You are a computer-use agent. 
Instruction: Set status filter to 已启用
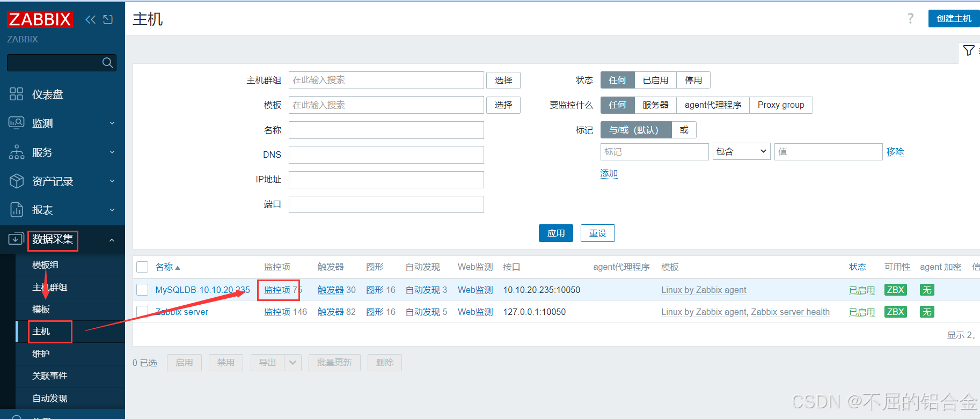point(655,80)
